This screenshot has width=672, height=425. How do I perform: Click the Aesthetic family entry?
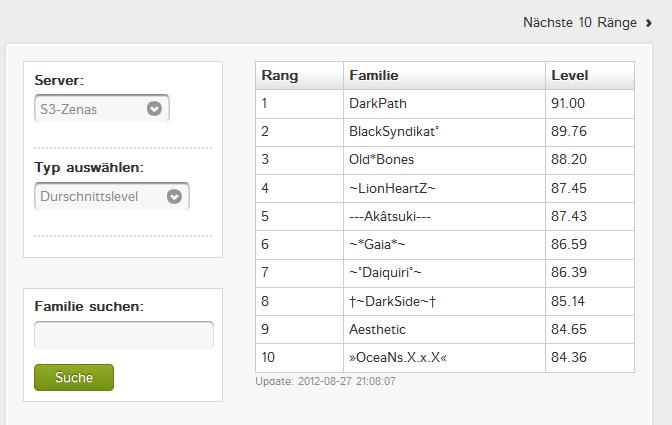pos(378,329)
